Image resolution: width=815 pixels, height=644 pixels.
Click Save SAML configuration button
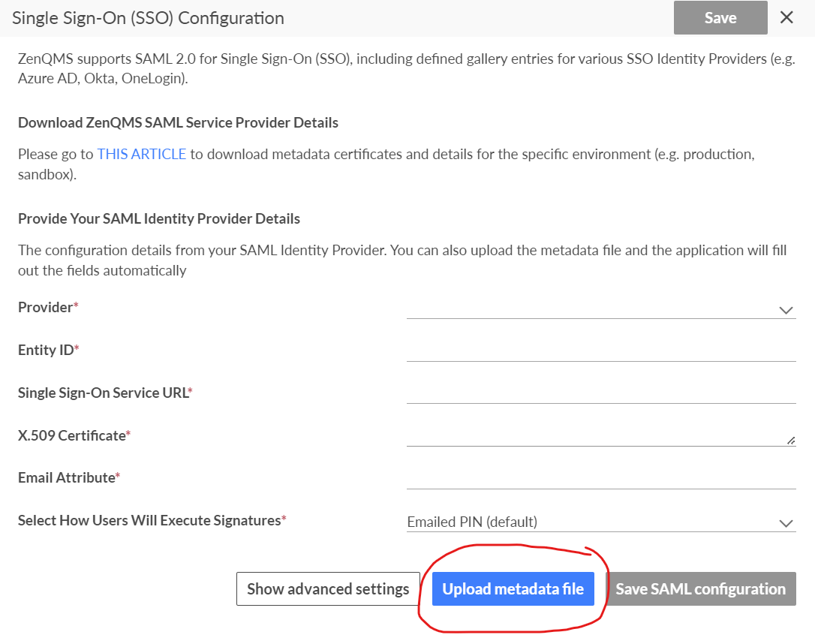[701, 589]
